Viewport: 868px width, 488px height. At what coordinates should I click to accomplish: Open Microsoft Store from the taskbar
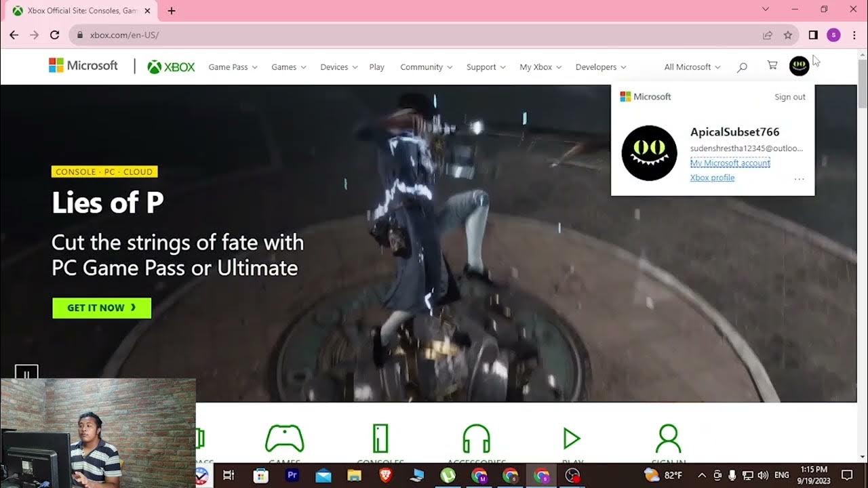click(260, 476)
